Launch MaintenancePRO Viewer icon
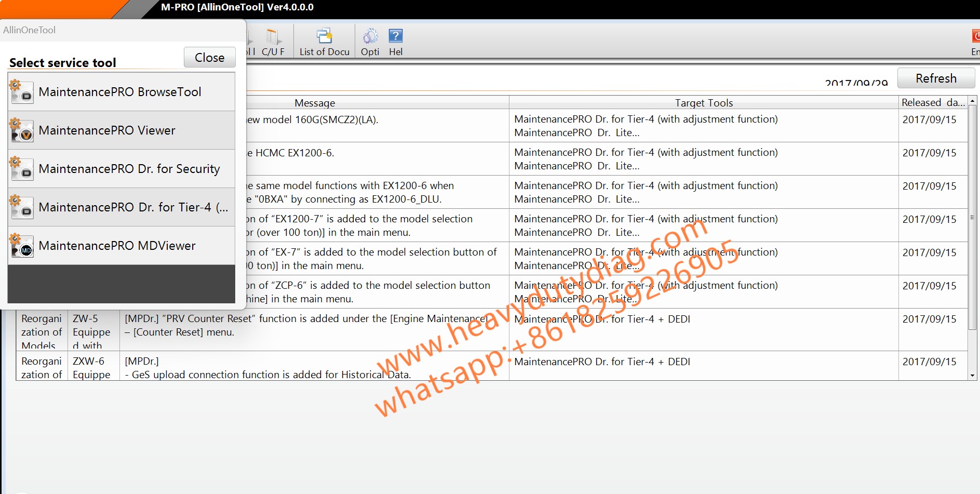Viewport: 980px width, 494px height. (21, 130)
